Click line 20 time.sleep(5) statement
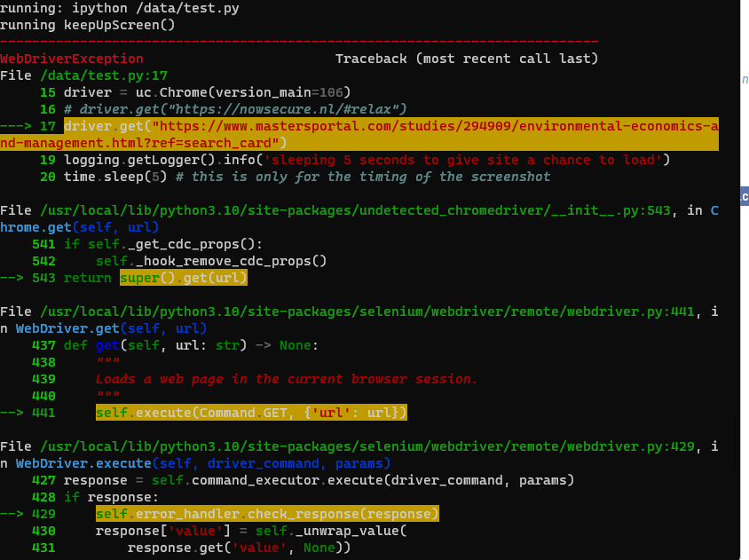Screen dimensions: 749x560 click(296, 177)
